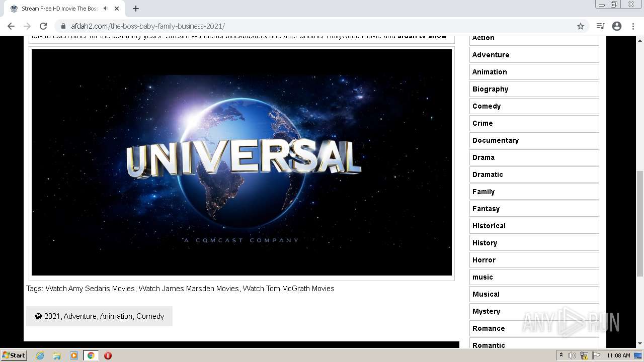Select Dramatic genre in sidebar
This screenshot has width=644, height=362.
coord(534,174)
